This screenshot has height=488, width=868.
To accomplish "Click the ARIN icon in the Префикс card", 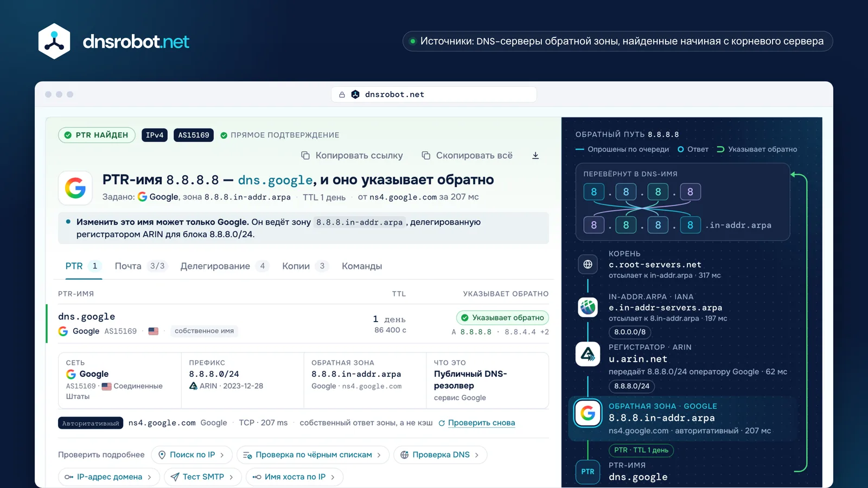I will (x=193, y=386).
